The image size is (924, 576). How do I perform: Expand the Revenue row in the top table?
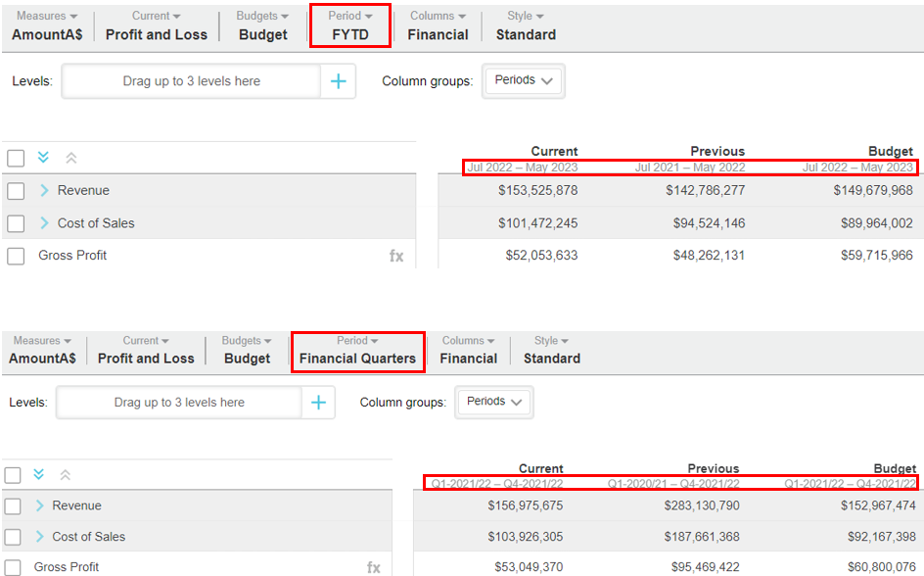(44, 191)
